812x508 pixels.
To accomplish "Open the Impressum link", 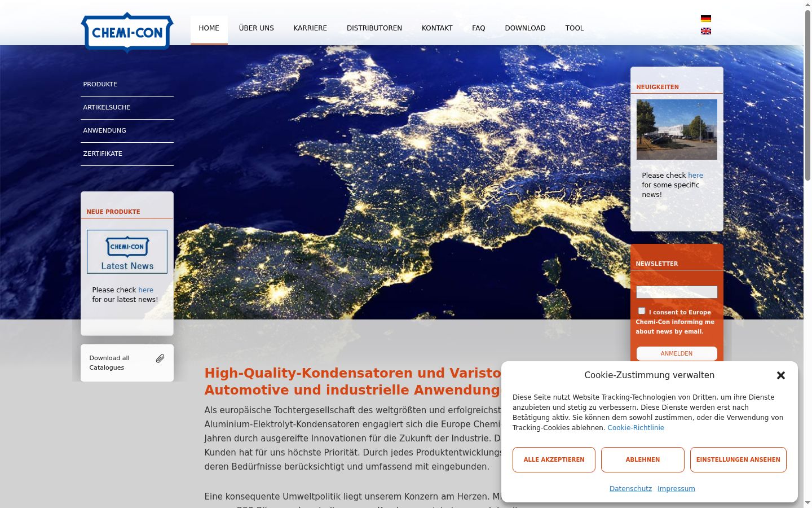I will point(676,489).
